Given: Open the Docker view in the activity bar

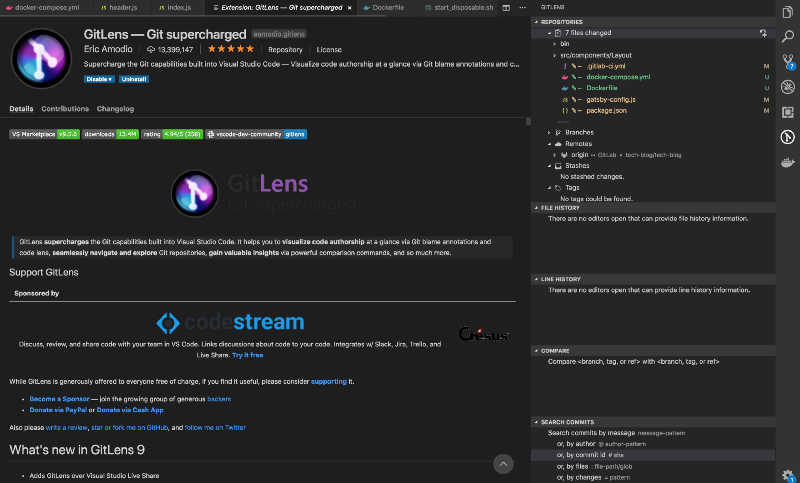Looking at the screenshot, I should click(x=787, y=163).
